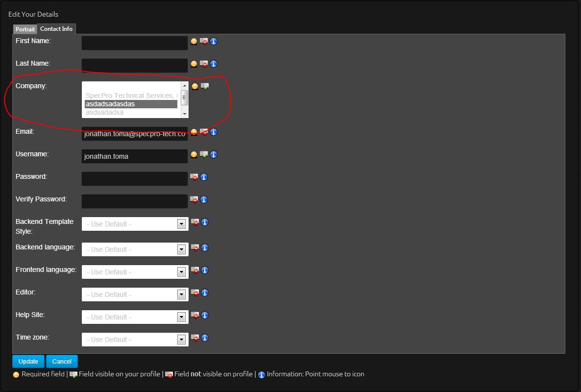Click the Email input field
The width and height of the screenshot is (581, 392).
pos(135,134)
